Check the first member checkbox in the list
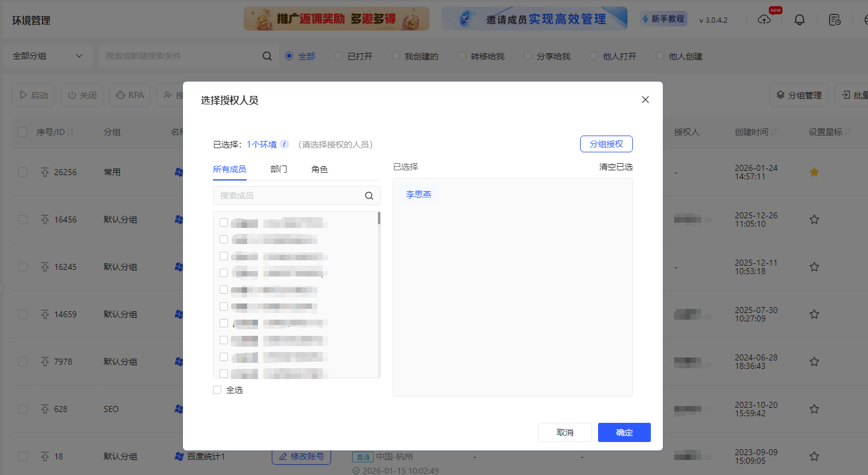This screenshot has width=868, height=475. coord(224,222)
